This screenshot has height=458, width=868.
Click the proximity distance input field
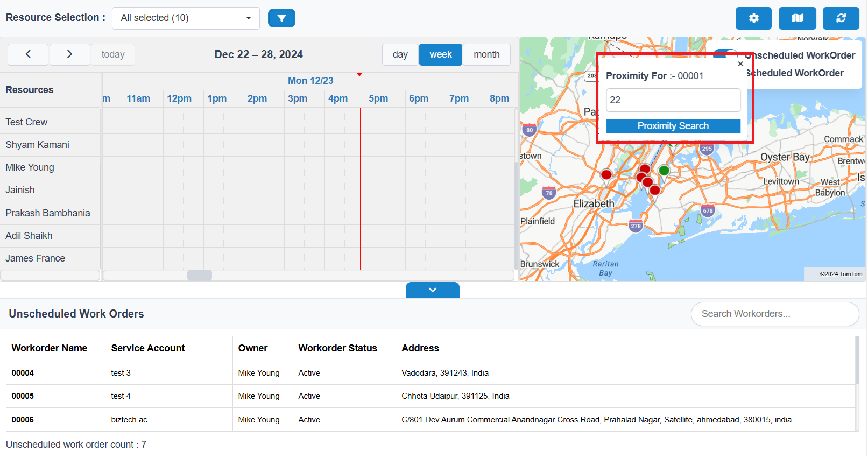673,100
